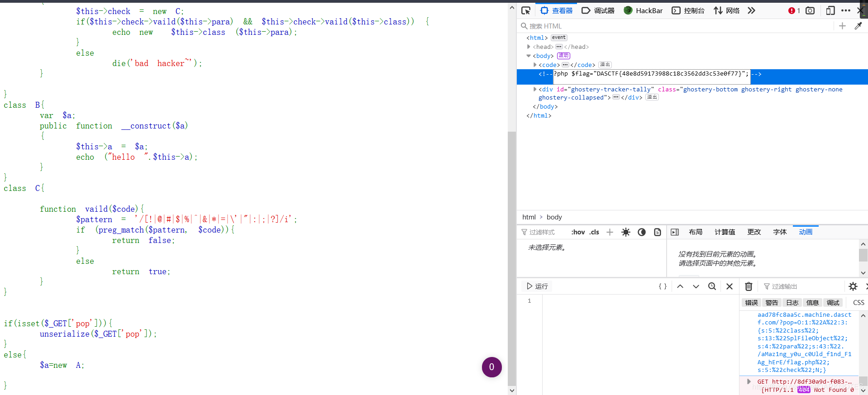Image resolution: width=868 pixels, height=395 pixels.
Task: Click the event badge next to html
Action: click(x=559, y=38)
